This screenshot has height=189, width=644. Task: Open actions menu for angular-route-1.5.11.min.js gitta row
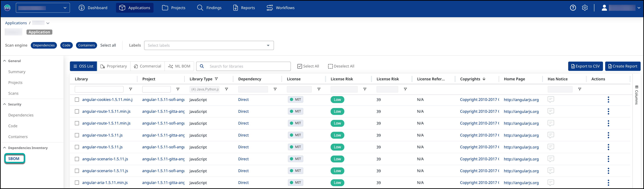pos(608,111)
